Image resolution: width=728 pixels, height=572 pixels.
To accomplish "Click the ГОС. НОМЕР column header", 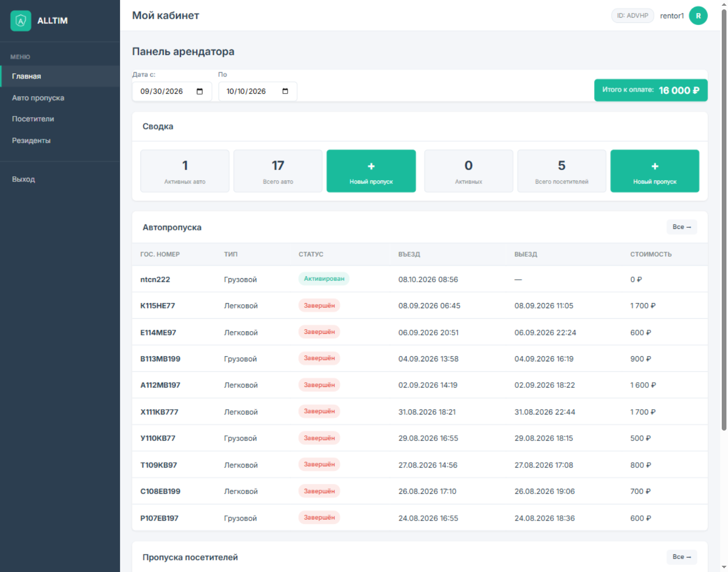I will [x=160, y=254].
